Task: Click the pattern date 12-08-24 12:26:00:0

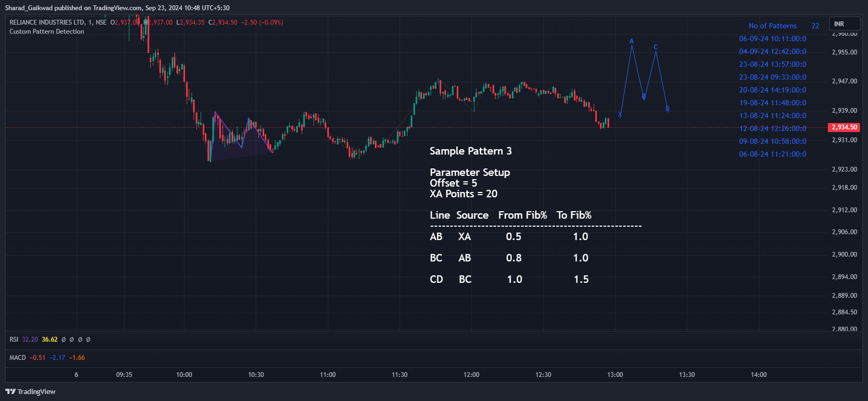Action: (772, 128)
